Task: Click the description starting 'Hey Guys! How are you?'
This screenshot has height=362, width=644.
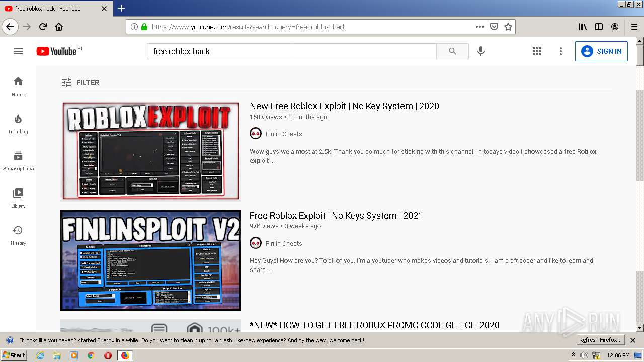Action: click(422, 265)
